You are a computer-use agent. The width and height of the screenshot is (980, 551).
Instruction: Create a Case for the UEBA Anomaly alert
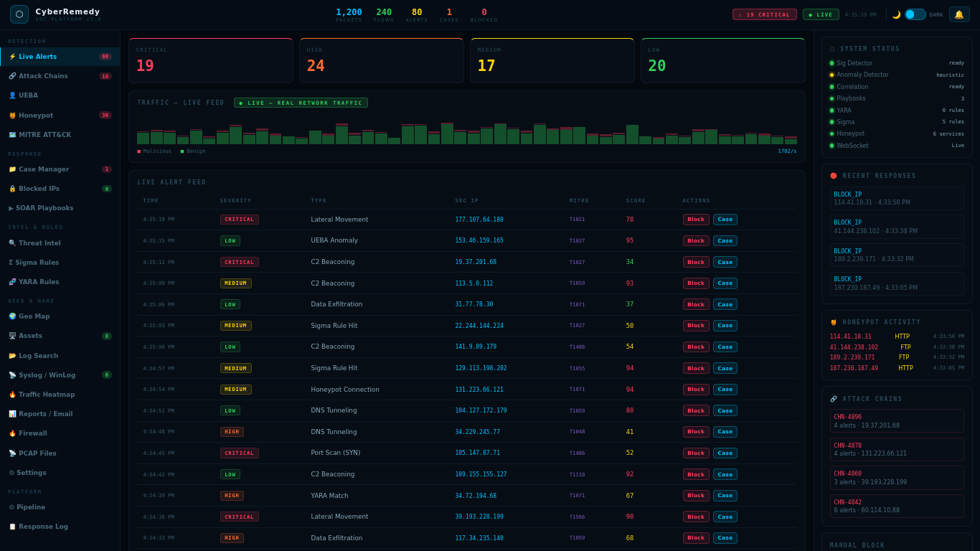725,240
